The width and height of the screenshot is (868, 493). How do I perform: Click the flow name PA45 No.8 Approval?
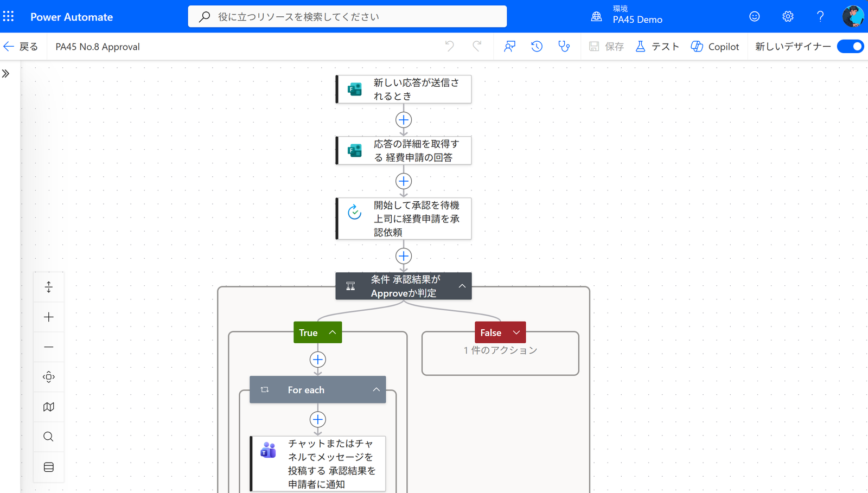click(x=98, y=47)
